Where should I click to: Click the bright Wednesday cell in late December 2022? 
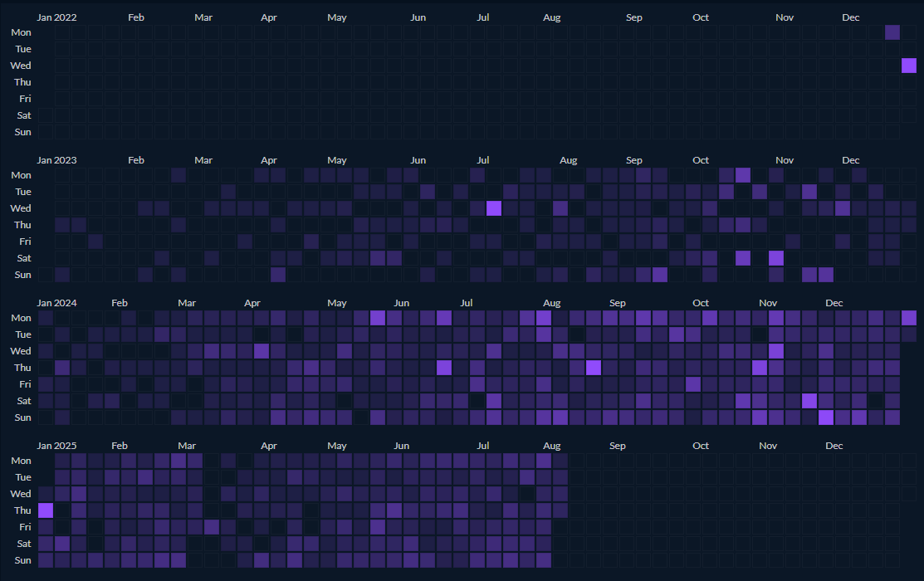coord(909,66)
